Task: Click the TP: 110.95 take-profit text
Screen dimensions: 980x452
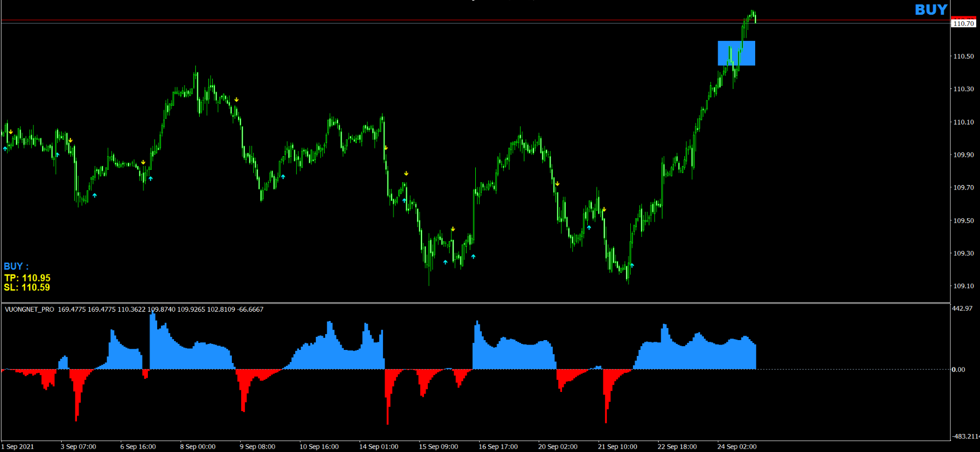Action: click(x=27, y=278)
